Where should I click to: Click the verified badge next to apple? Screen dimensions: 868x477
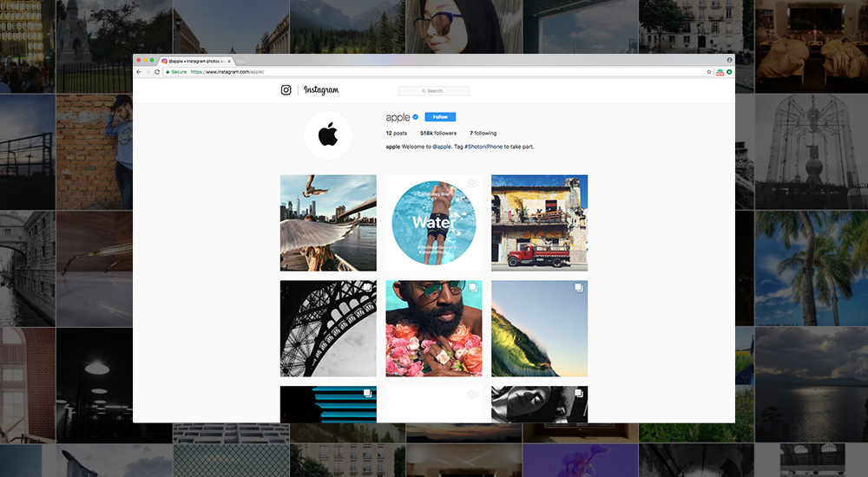415,117
